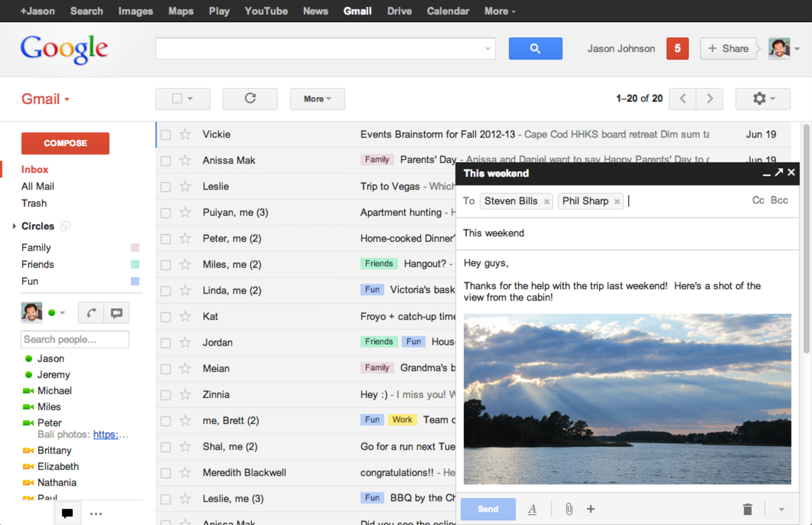Discard the draft using the trash icon
812x525 pixels.
(x=747, y=509)
